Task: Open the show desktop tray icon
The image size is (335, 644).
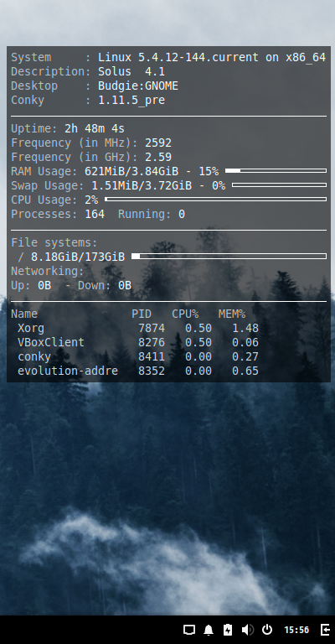Action: pos(188,630)
